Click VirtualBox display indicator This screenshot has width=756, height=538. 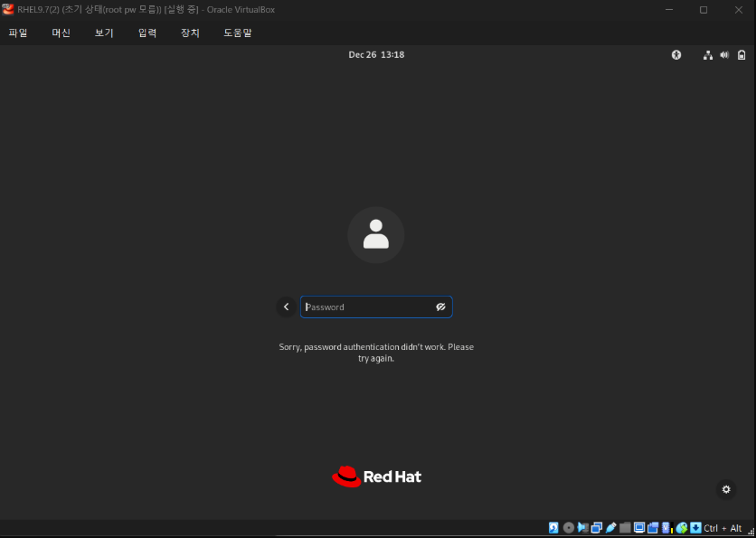(639, 528)
